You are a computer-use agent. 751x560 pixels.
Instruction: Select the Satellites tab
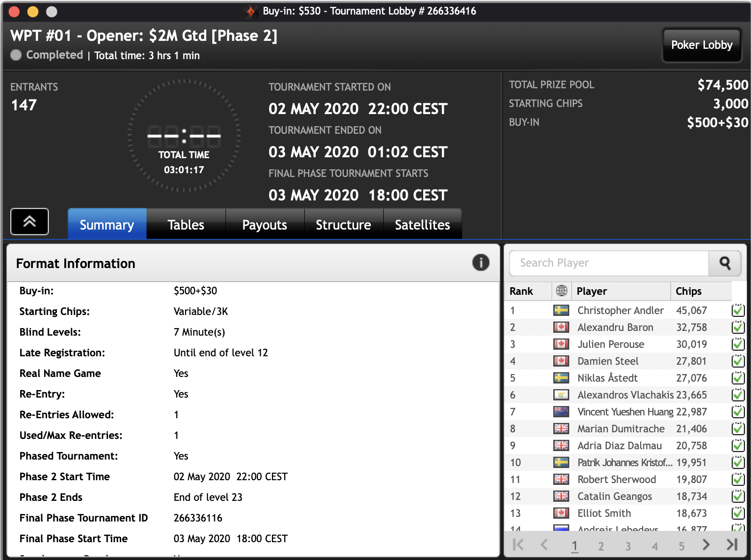(x=422, y=225)
